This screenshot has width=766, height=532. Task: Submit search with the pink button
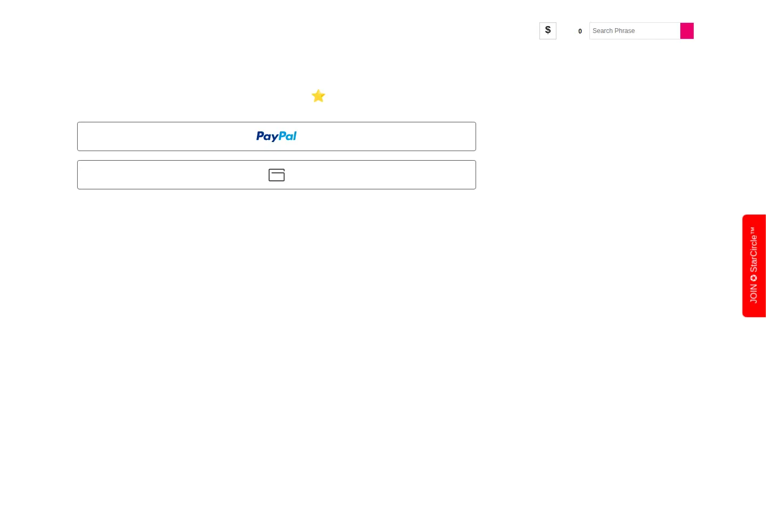[x=687, y=31]
